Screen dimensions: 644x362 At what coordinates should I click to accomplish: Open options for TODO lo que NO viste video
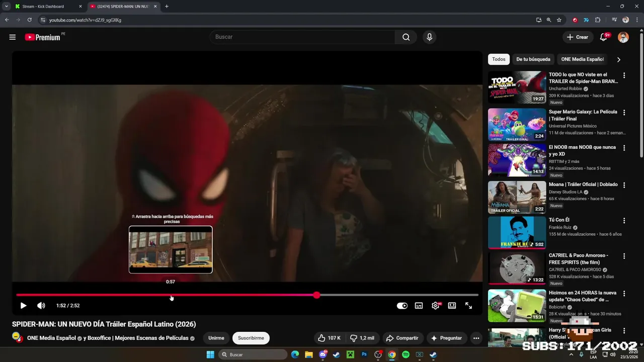[x=624, y=75]
